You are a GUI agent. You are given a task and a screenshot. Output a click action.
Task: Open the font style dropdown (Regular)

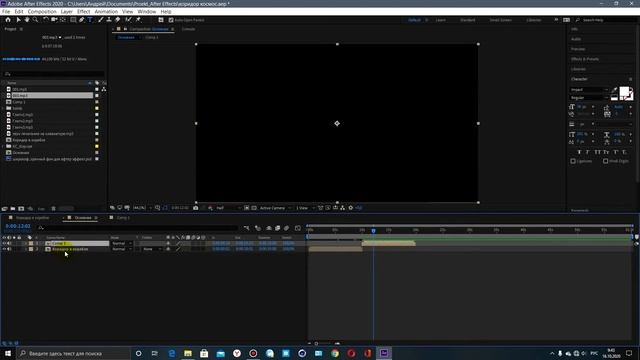pyautogui.click(x=589, y=98)
